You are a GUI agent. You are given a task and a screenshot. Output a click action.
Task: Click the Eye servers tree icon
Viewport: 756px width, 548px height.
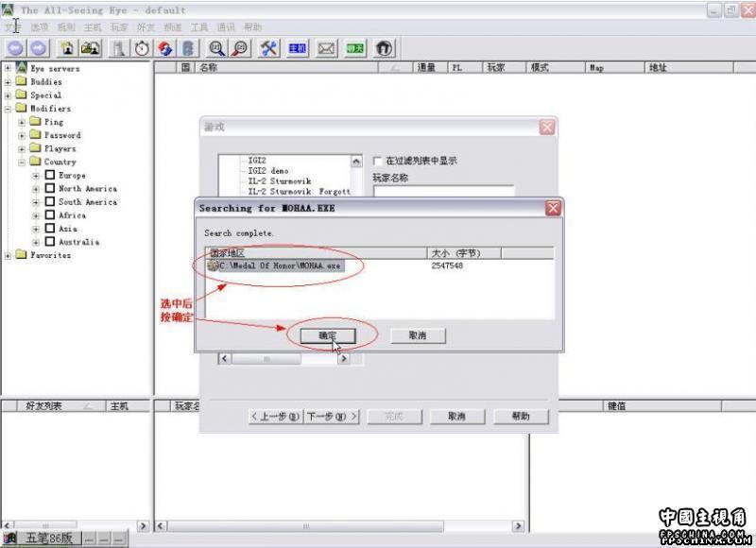pos(21,68)
